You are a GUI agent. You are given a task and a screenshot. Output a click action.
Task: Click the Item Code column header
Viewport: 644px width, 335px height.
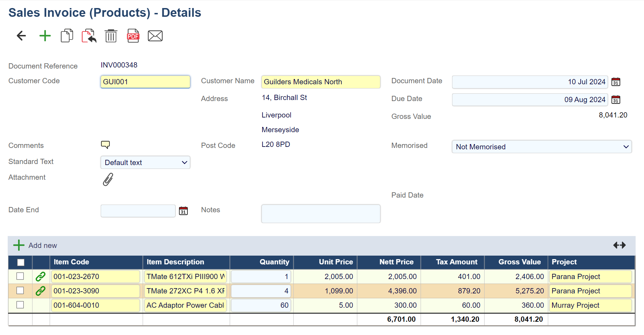click(x=71, y=262)
